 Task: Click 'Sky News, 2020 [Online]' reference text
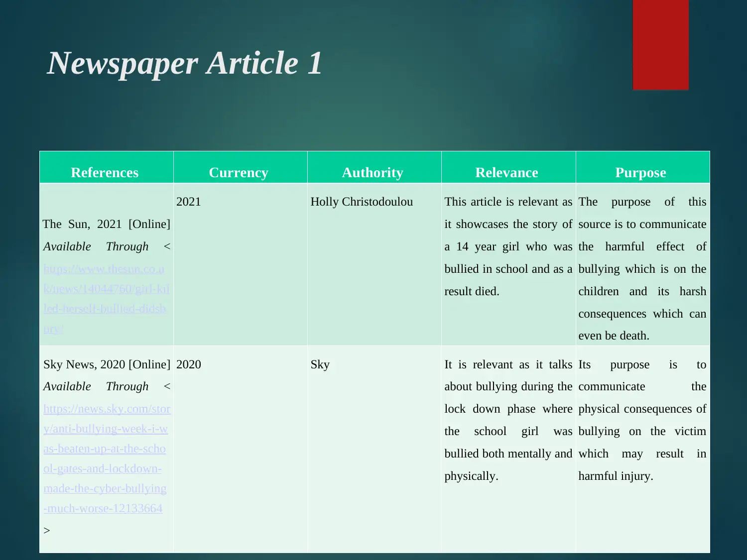tap(107, 364)
